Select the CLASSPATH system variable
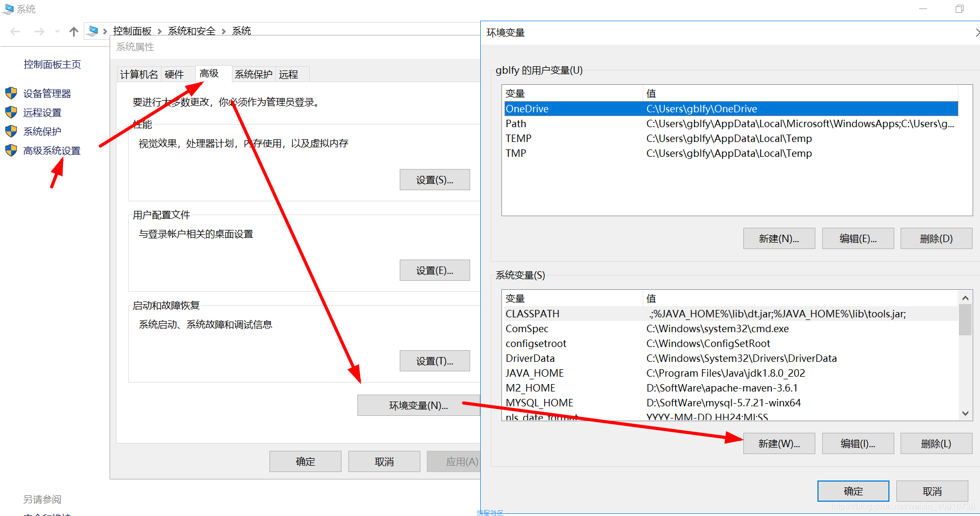Image resolution: width=980 pixels, height=516 pixels. point(731,314)
